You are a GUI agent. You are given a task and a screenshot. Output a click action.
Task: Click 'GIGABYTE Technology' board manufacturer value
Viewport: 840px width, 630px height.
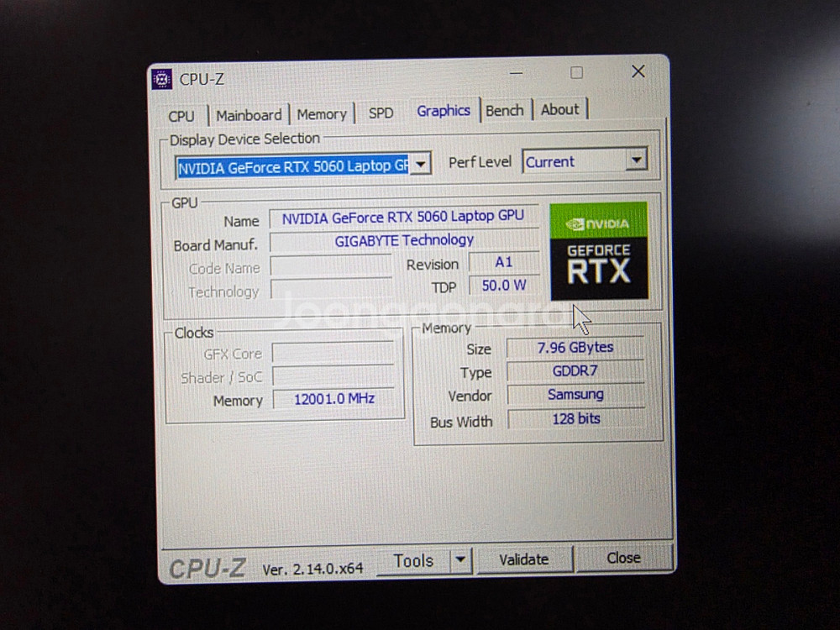[404, 240]
